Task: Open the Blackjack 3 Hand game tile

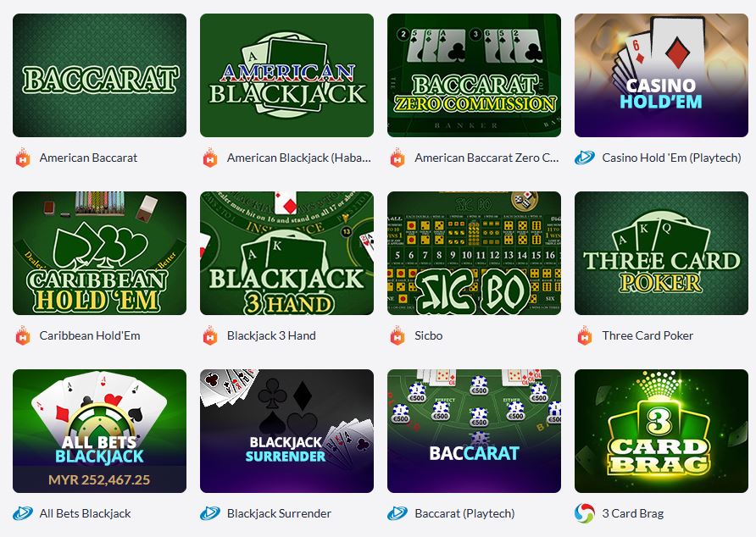Action: [286, 253]
